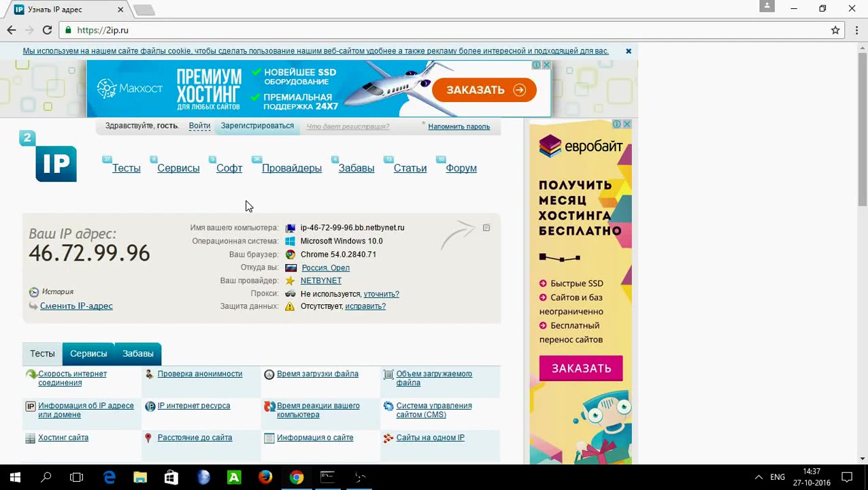The image size is (868, 490).
Task: Open Софт in top navigation
Action: point(229,168)
